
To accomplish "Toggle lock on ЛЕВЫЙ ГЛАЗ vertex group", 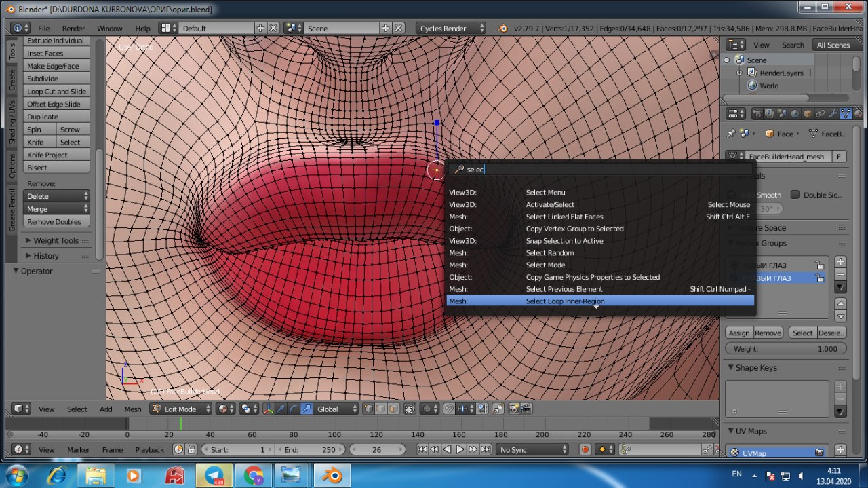I will pyautogui.click(x=820, y=265).
